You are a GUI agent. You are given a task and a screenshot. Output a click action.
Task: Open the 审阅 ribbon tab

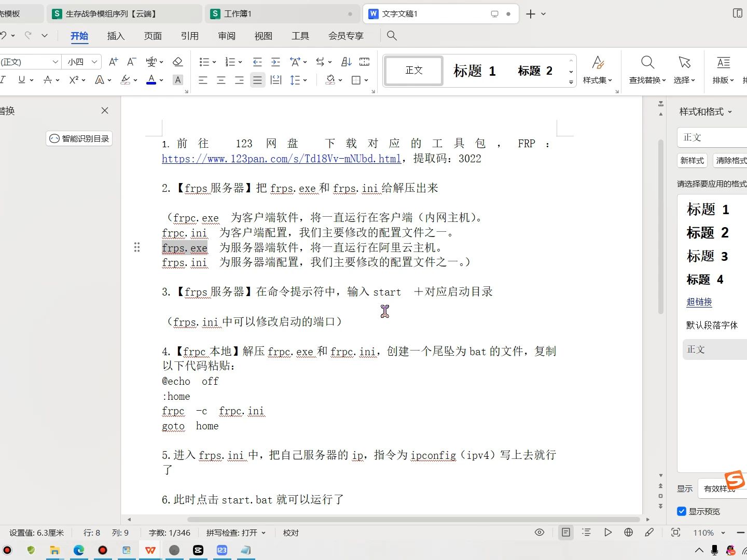[227, 36]
